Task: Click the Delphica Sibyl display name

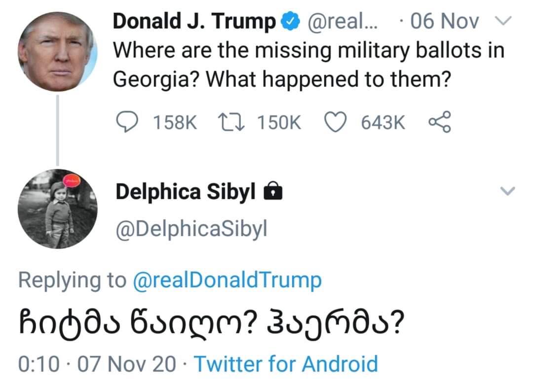Action: point(185,192)
